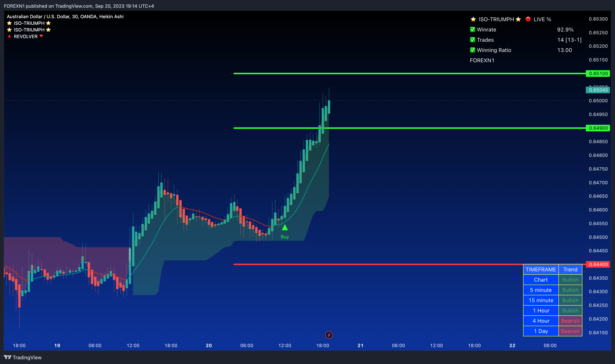Click the Buy text under the arrow

tap(285, 237)
